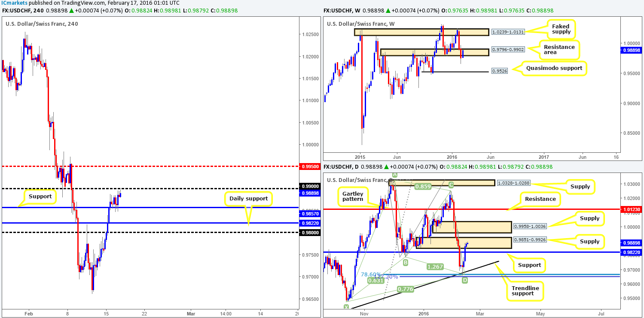Select the Support callout on the daily chart
Screen dimensions: 644x318
tap(530, 265)
